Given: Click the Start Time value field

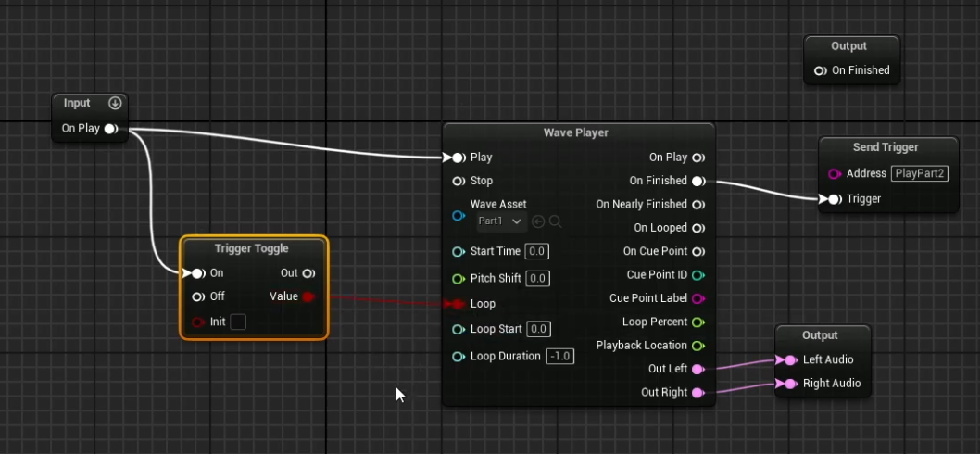Looking at the screenshot, I should coord(537,251).
